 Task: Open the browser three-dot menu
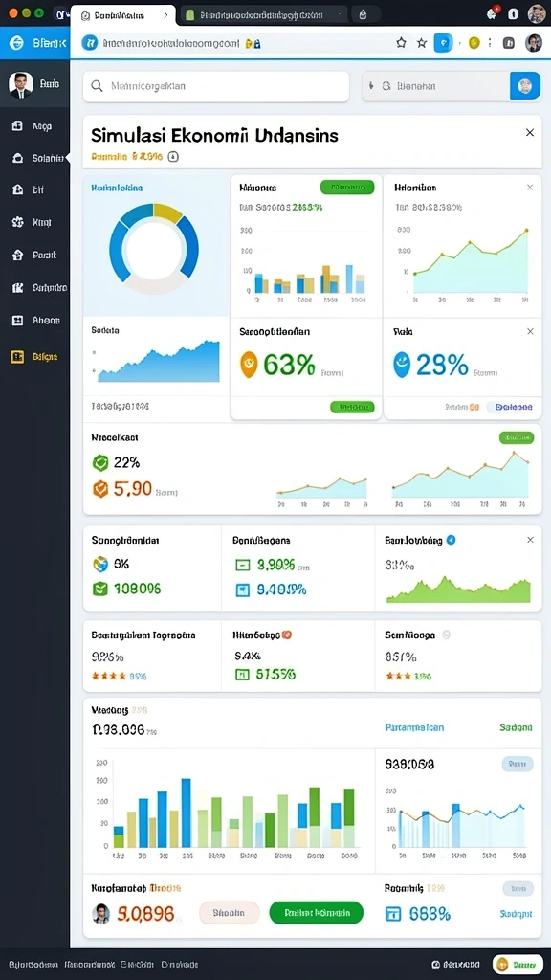click(x=491, y=42)
